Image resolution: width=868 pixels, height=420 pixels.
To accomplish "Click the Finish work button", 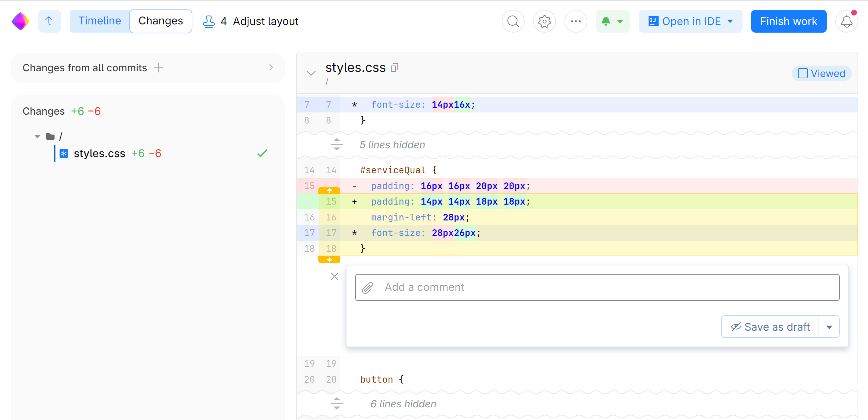I will tap(788, 21).
